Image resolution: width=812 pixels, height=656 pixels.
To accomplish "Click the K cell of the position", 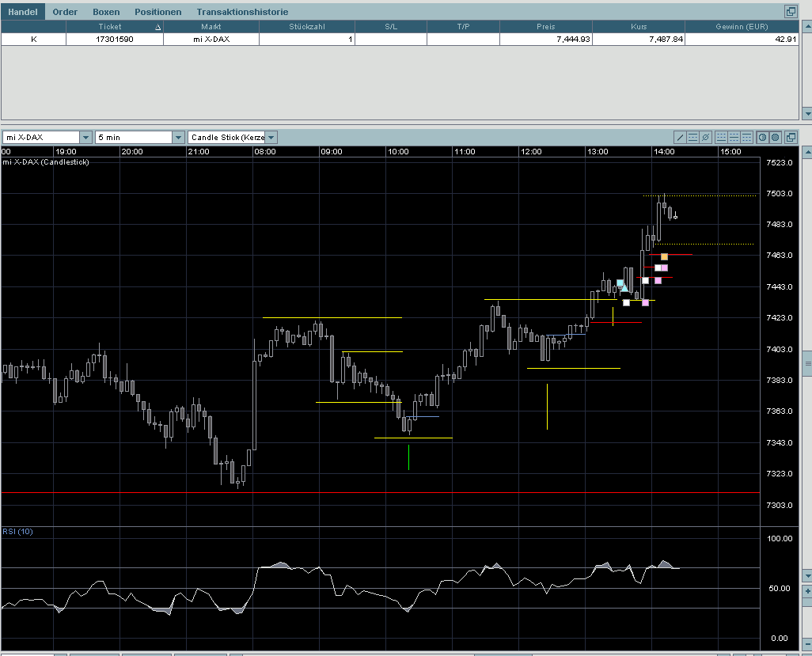I will pos(34,39).
